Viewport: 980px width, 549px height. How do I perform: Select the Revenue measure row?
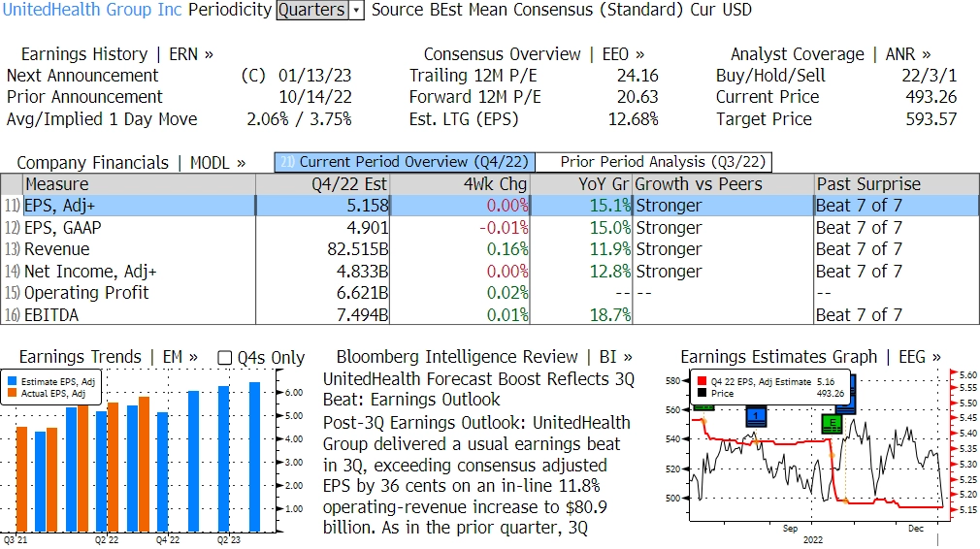click(489, 249)
